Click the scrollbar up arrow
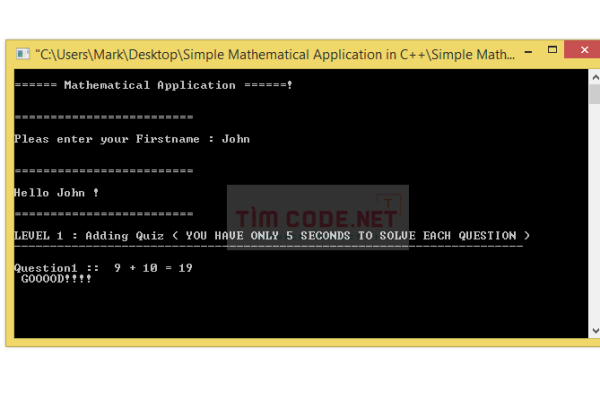This screenshot has height=400, width=600. (x=595, y=78)
